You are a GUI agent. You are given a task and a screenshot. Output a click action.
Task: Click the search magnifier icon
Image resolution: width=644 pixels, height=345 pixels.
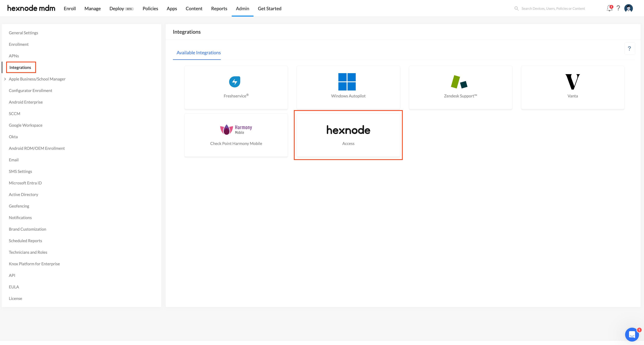tap(516, 8)
